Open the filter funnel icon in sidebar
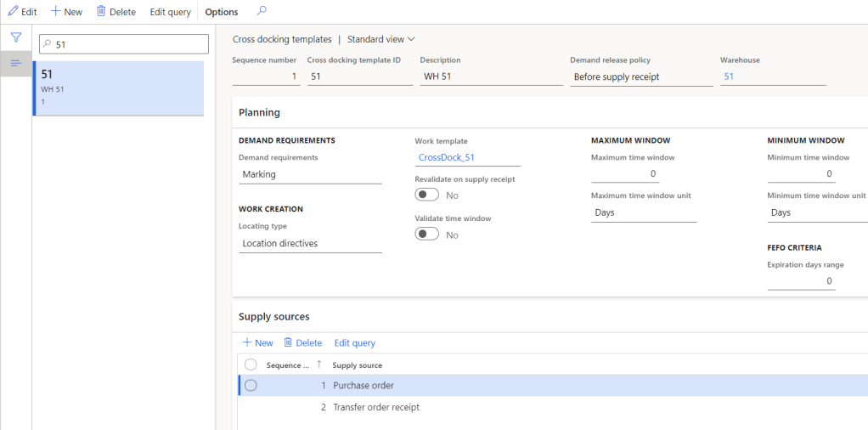 coord(15,37)
